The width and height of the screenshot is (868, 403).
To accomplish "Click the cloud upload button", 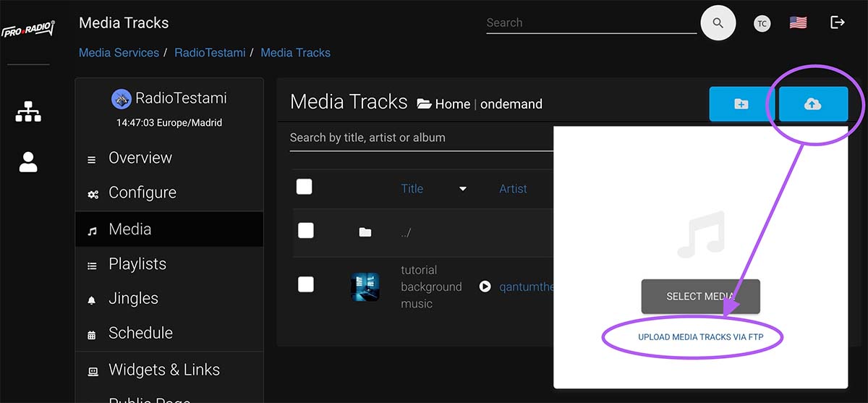I will pyautogui.click(x=813, y=104).
